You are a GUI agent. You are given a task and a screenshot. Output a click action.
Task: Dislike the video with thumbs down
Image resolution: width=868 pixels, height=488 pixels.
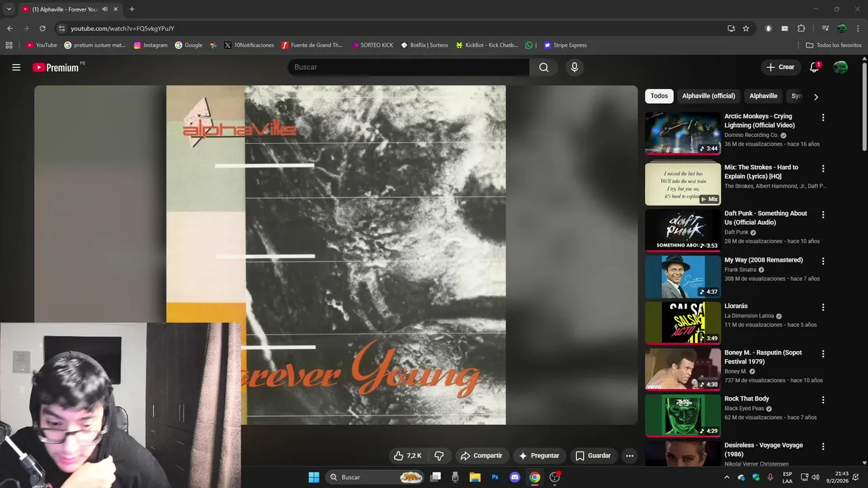pyautogui.click(x=439, y=455)
